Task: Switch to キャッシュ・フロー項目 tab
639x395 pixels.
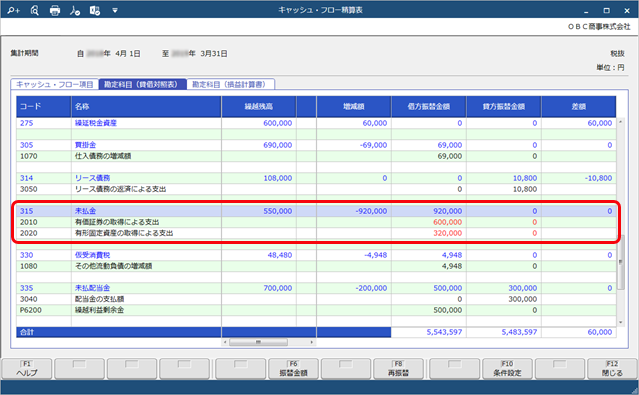Action: (55, 84)
